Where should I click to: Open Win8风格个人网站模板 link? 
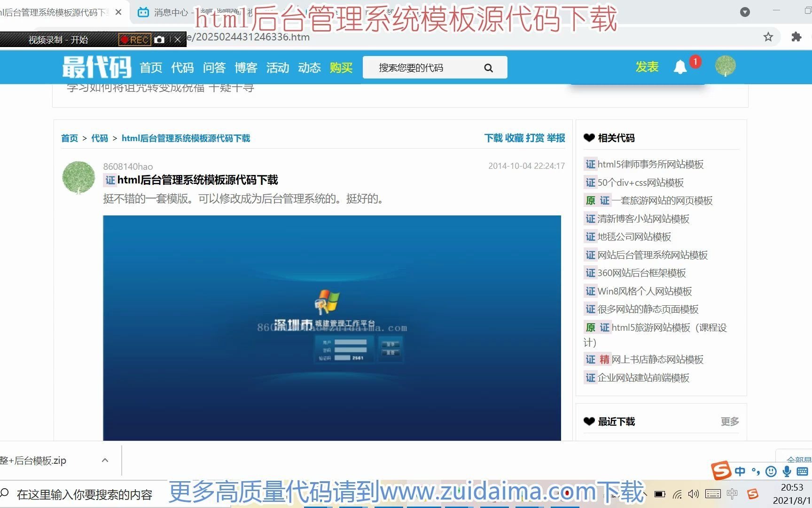[645, 291]
